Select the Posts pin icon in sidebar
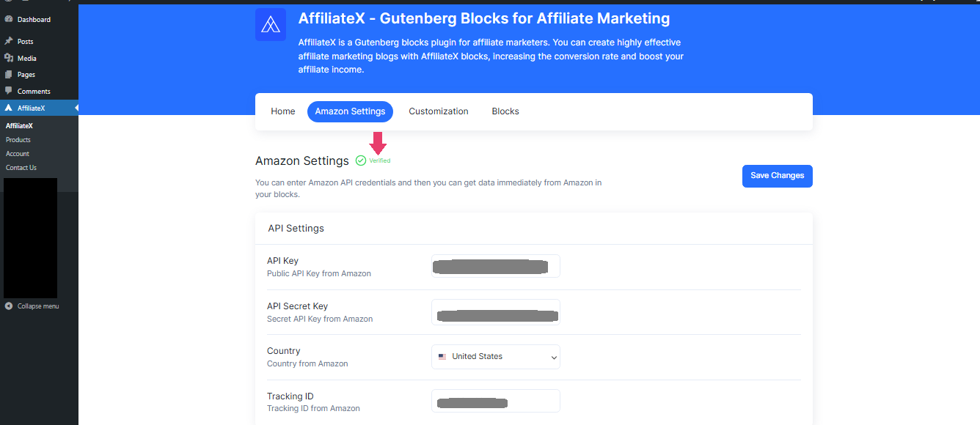The width and height of the screenshot is (980, 425). click(x=10, y=41)
